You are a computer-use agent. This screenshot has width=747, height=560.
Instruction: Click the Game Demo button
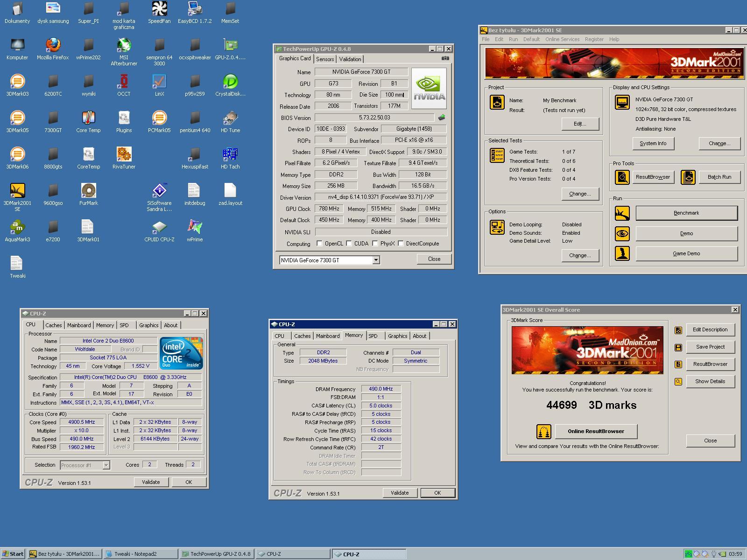pyautogui.click(x=686, y=253)
